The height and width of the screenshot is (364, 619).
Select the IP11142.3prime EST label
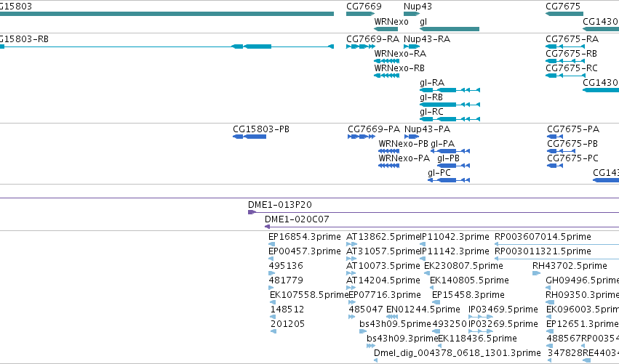[x=455, y=251]
